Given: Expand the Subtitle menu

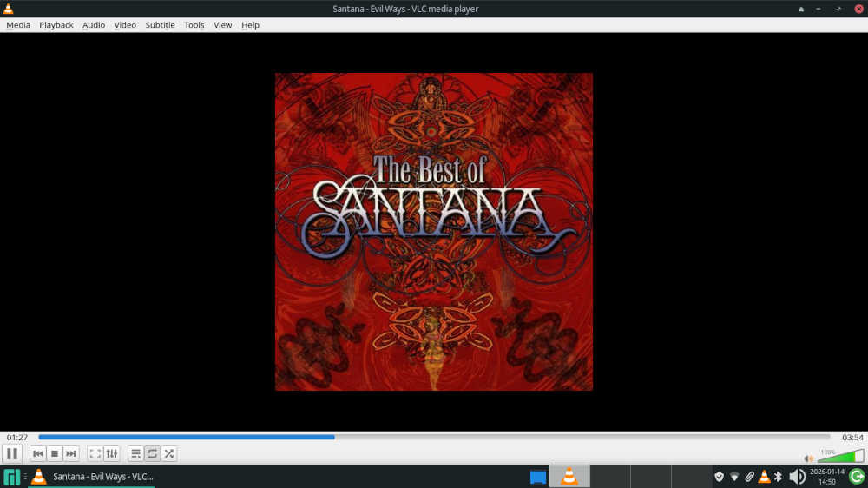Looking at the screenshot, I should (x=160, y=25).
